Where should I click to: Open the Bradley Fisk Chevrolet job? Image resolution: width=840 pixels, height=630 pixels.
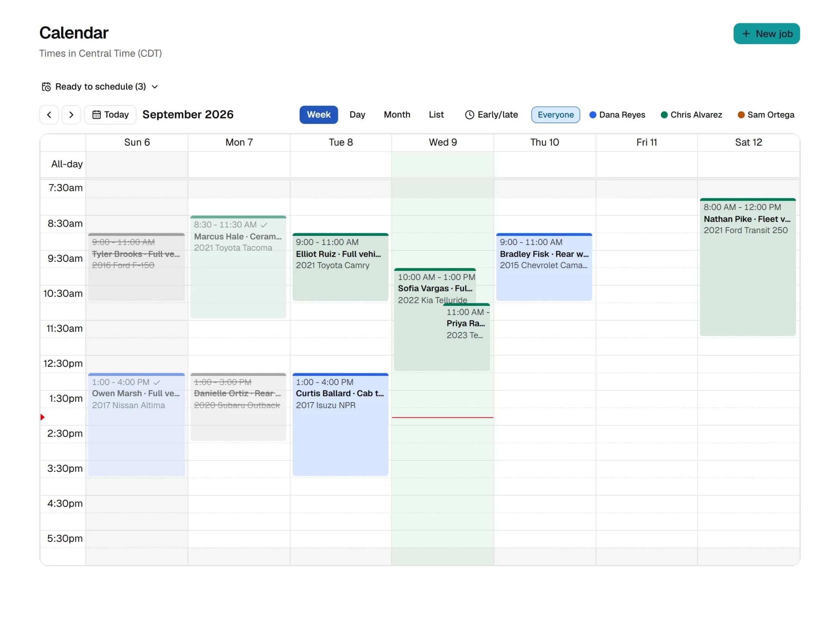(x=544, y=267)
